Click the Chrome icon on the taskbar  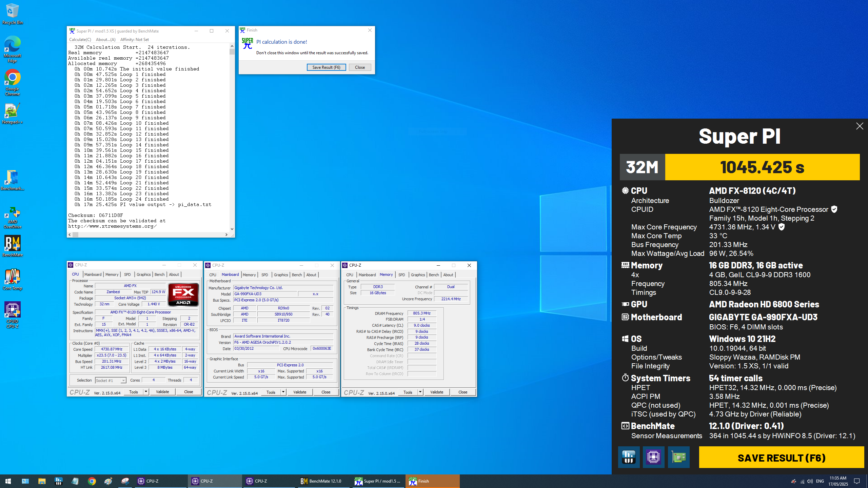click(x=92, y=481)
